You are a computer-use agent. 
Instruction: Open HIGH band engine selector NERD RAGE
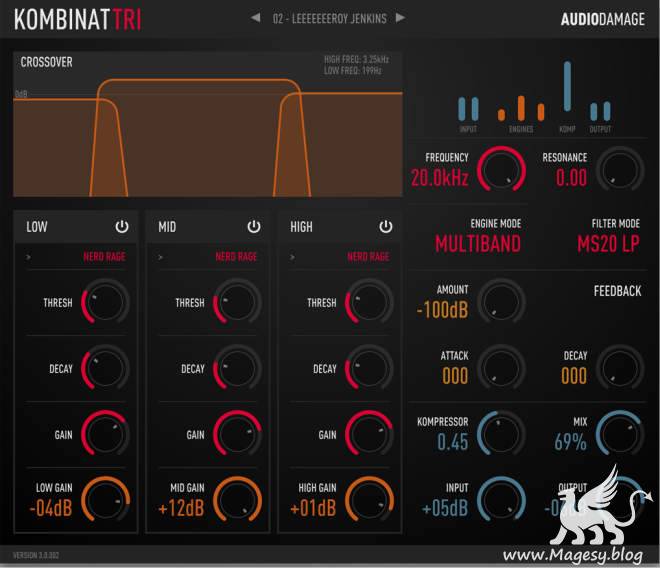[x=368, y=257]
